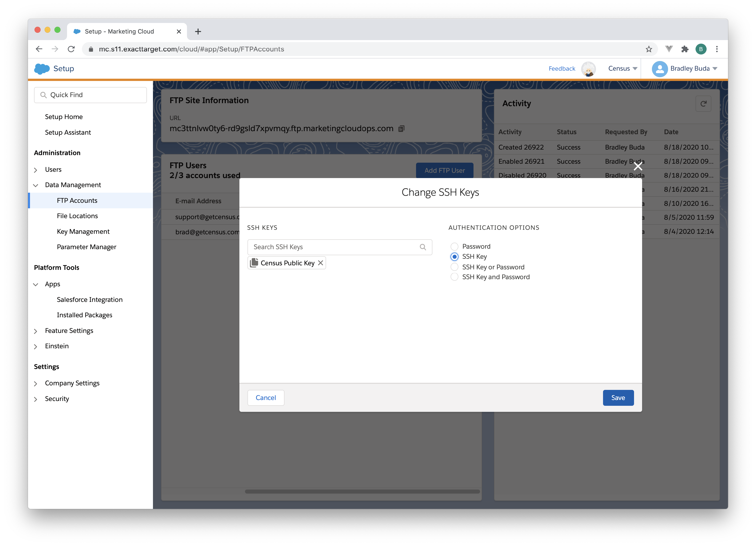The height and width of the screenshot is (546, 756).
Task: Select the Password authentication option
Action: (x=454, y=246)
